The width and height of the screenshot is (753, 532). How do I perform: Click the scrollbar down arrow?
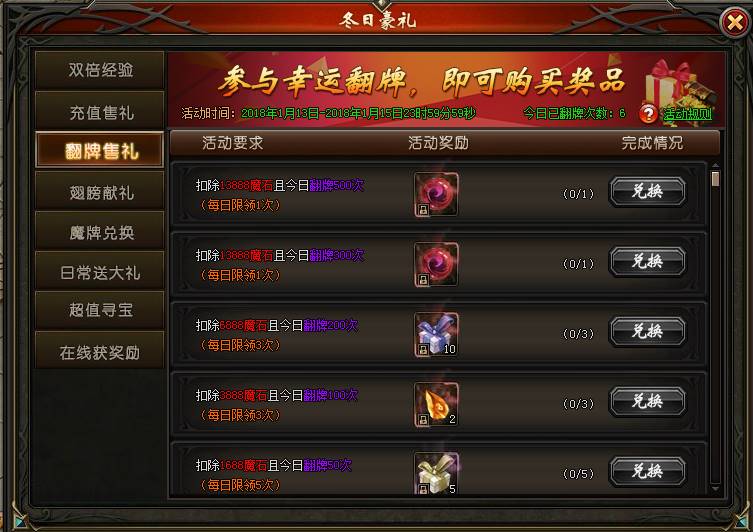click(x=715, y=488)
